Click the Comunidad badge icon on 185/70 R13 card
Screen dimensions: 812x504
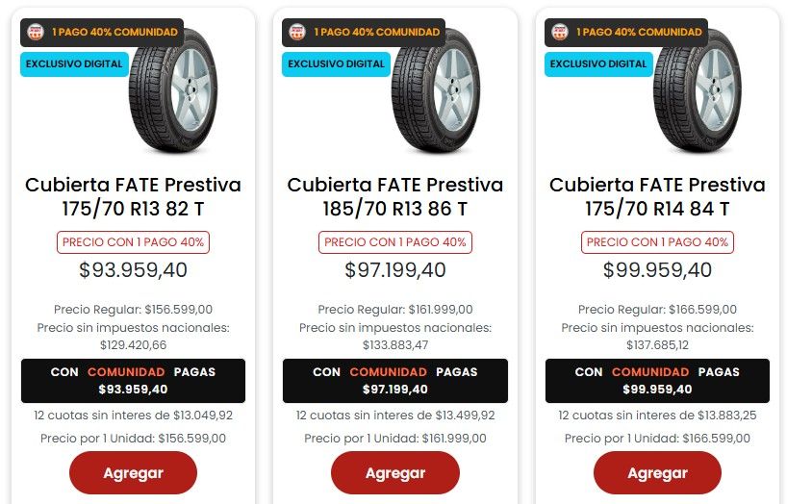(x=297, y=32)
